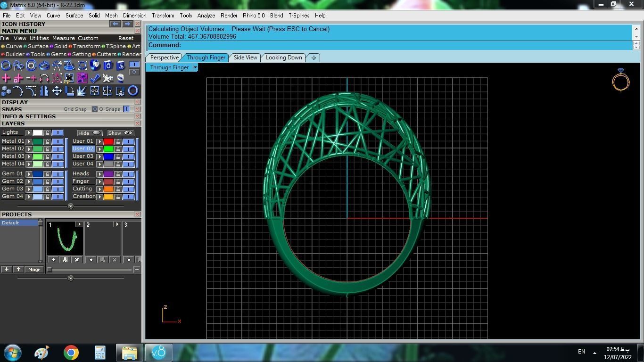The image size is (644, 362).
Task: Open the book with letter S icon
Action: pyautogui.click(x=120, y=66)
